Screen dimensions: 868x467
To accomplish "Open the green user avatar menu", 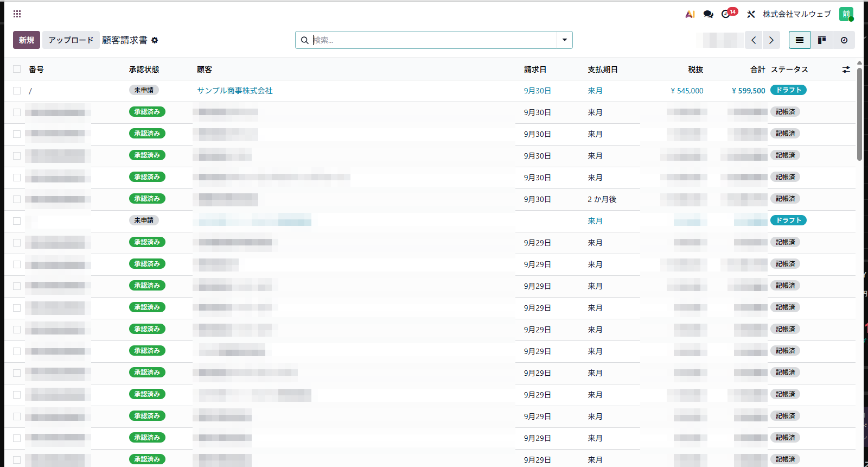I will pos(846,14).
